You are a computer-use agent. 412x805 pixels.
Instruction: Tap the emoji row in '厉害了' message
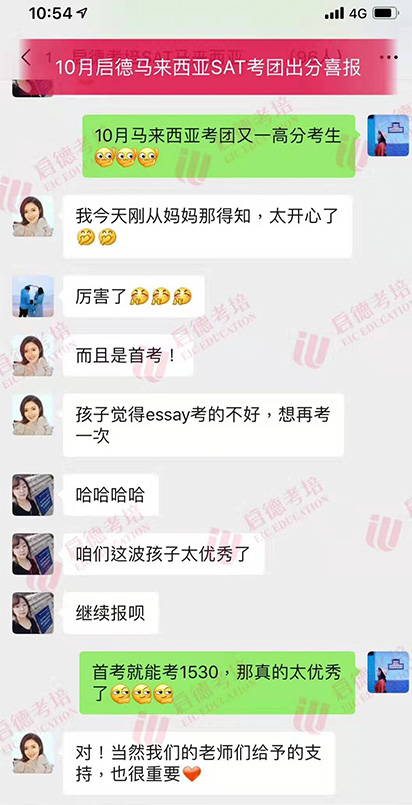(x=161, y=297)
